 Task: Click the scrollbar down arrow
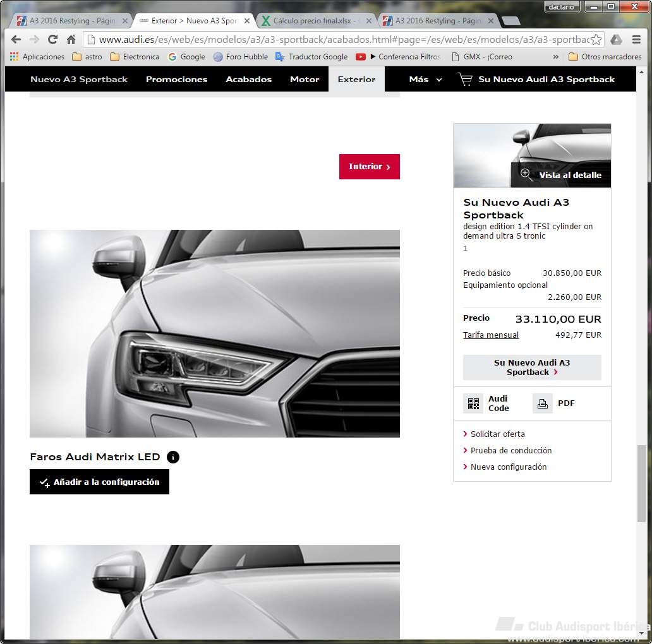(642, 633)
